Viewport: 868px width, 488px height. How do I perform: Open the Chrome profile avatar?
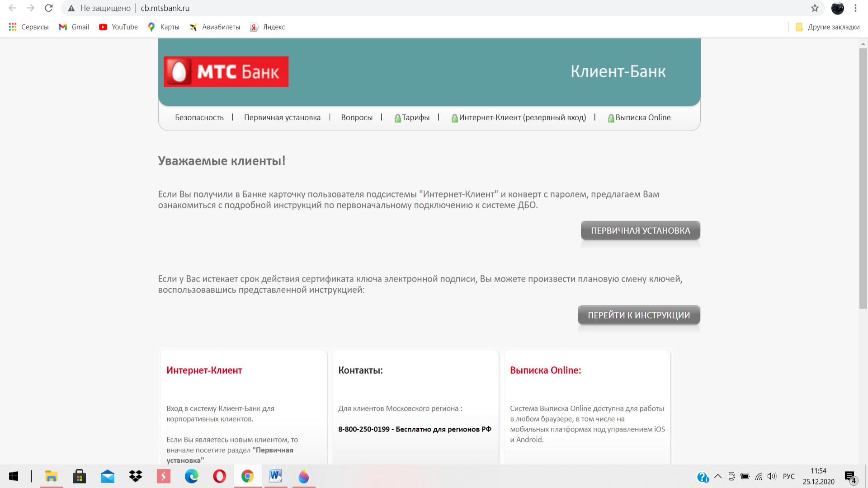click(x=837, y=8)
